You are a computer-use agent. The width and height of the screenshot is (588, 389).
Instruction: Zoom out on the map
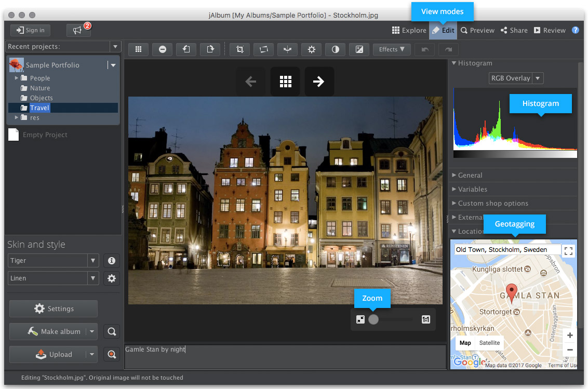pos(570,350)
